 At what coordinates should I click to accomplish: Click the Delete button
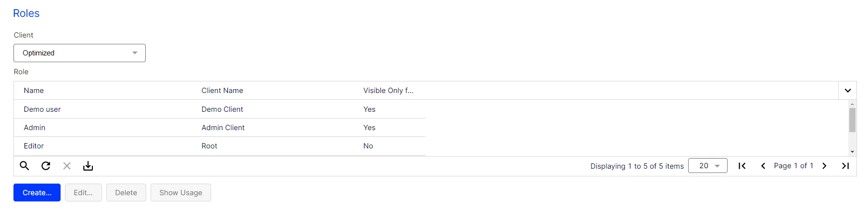tap(126, 193)
